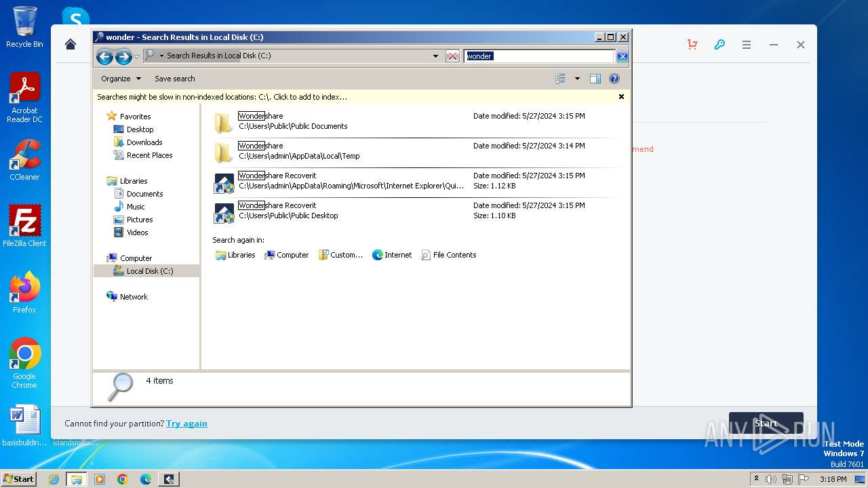Screen dimensions: 868x488
Task: Select Wondershare folder in AppData Local Temp
Action: pos(416,152)
